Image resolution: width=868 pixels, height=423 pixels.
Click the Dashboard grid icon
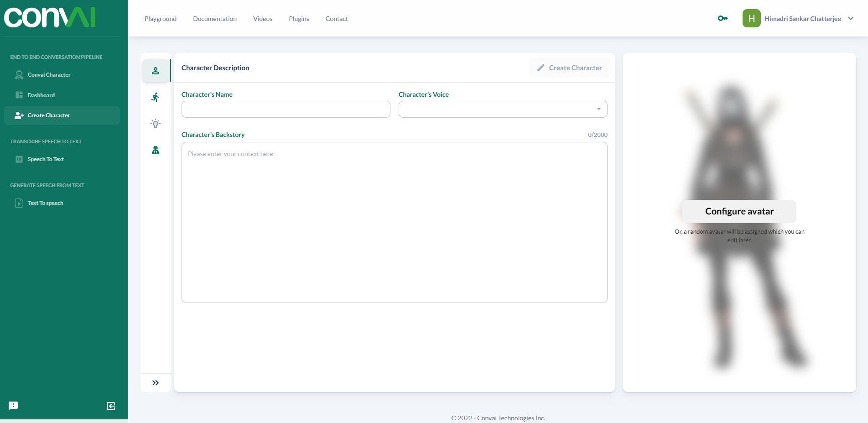(19, 95)
